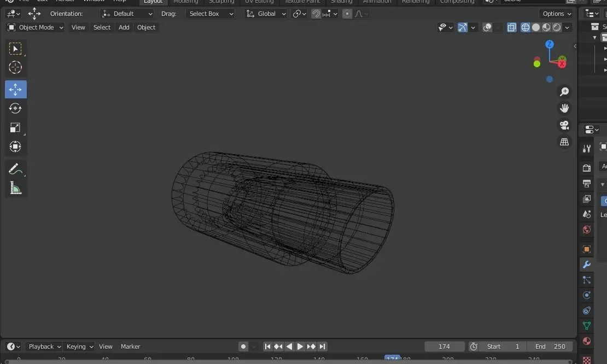Image resolution: width=607 pixels, height=364 pixels.
Task: Jump to the first frame
Action: [x=267, y=347]
